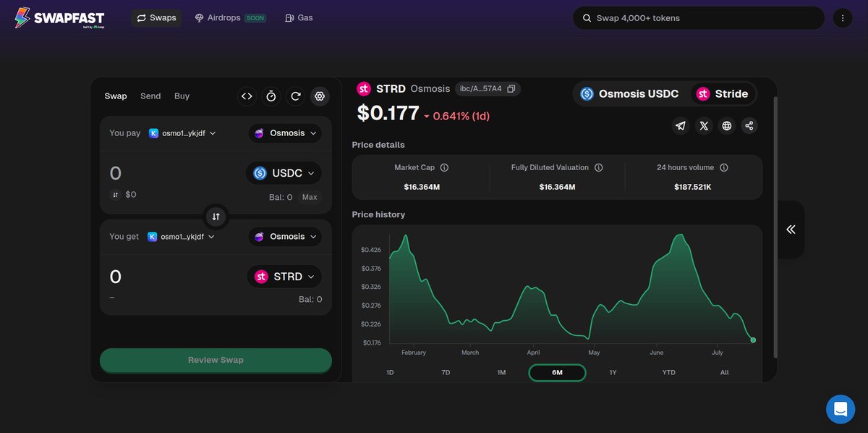Viewport: 868px width, 433px height.
Task: Click the $0.177 price text
Action: coord(388,113)
